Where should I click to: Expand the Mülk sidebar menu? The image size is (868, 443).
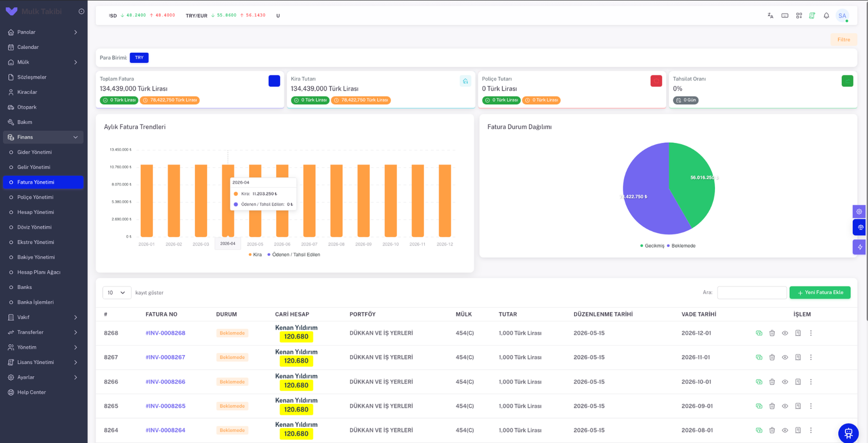pyautogui.click(x=43, y=62)
